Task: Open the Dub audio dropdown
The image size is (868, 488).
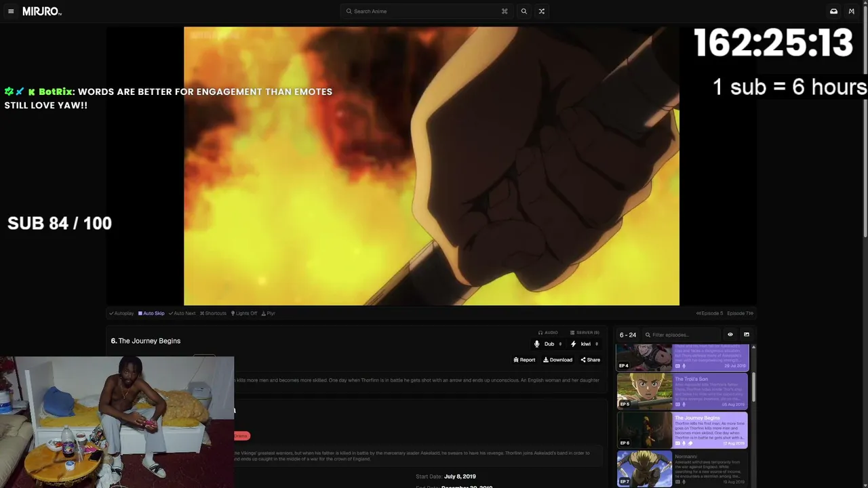Action: point(549,344)
